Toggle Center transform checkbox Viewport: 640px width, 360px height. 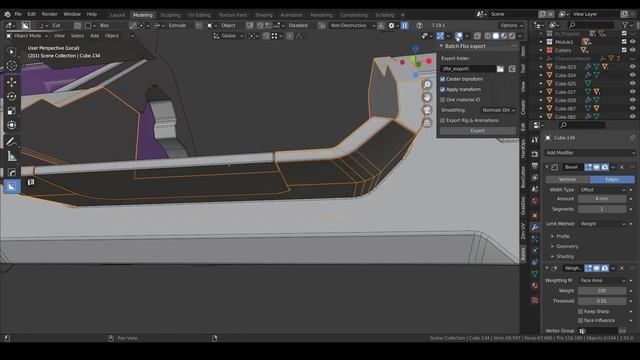tap(442, 79)
